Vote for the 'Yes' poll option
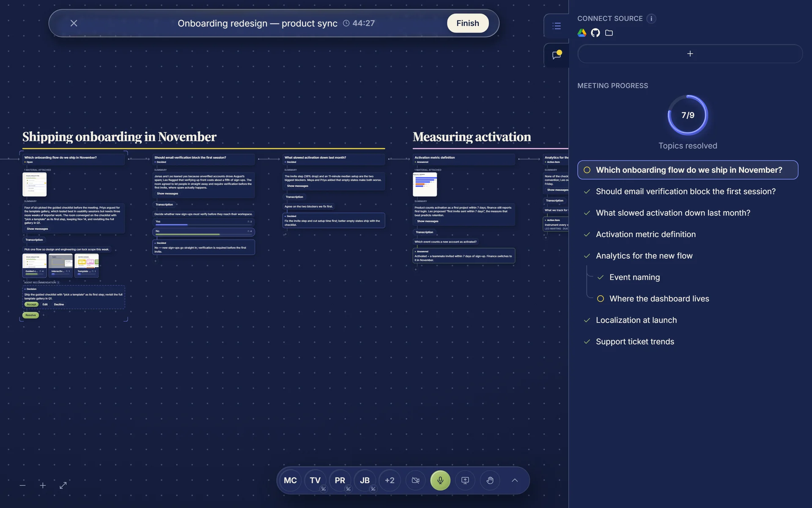This screenshot has height=508, width=812. [x=203, y=222]
